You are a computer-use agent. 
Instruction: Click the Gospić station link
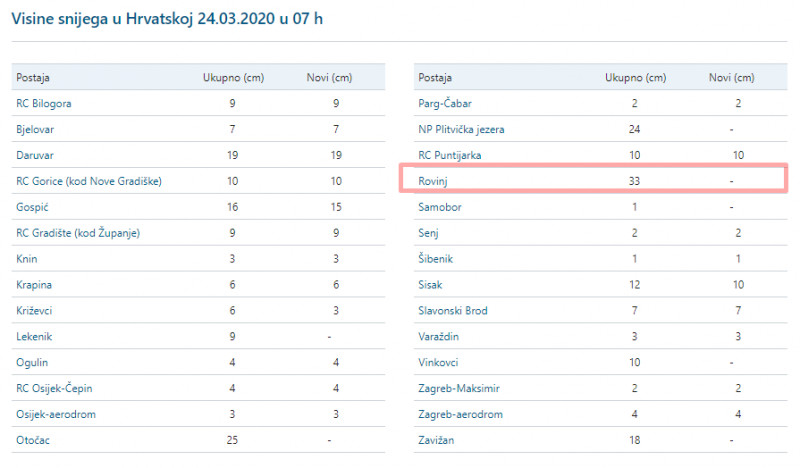click(x=33, y=207)
